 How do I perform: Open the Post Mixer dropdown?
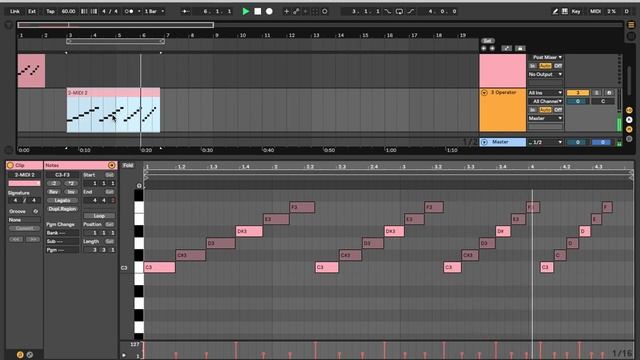pyautogui.click(x=546, y=57)
